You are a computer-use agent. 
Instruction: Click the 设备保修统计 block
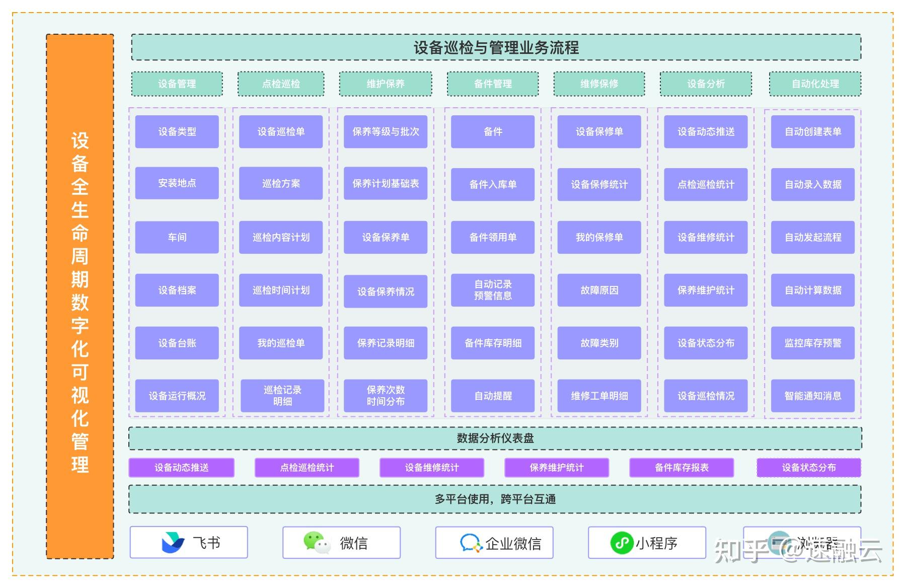[599, 185]
